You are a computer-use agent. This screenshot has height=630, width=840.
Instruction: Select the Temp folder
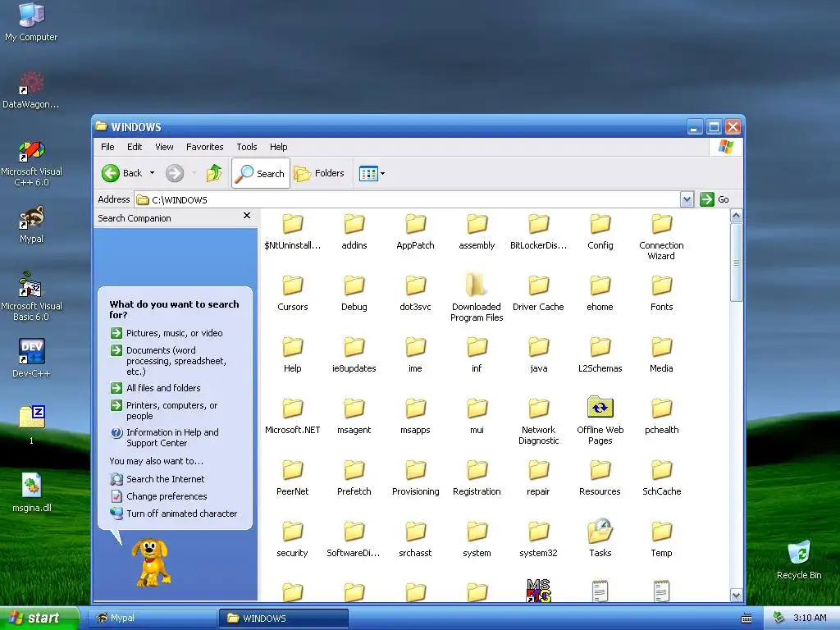click(662, 539)
